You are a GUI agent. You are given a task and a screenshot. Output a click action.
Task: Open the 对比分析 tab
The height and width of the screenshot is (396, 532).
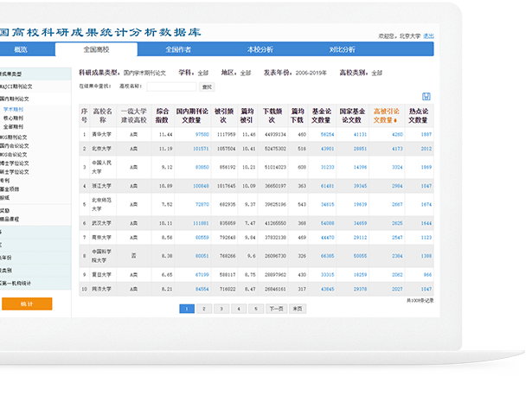tap(342, 49)
